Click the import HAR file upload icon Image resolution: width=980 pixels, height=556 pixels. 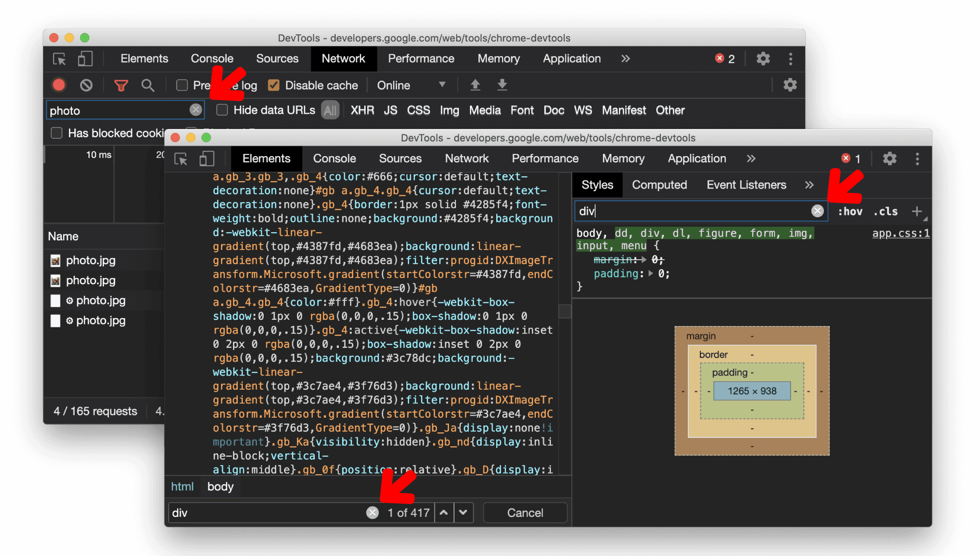[474, 85]
